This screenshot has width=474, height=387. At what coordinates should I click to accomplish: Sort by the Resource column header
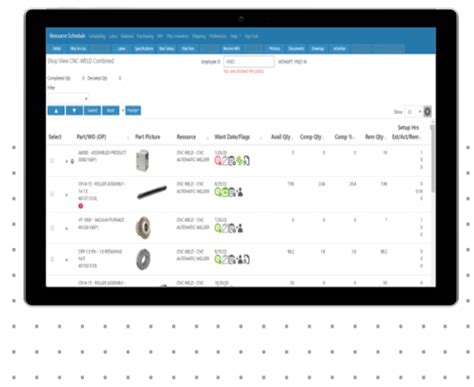pyautogui.click(x=186, y=137)
